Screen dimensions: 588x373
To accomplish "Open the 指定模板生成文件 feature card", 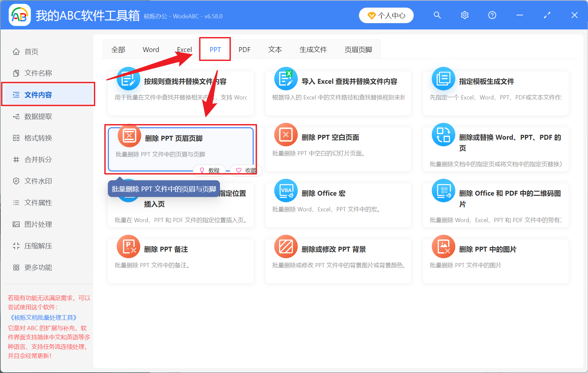I will coord(496,93).
